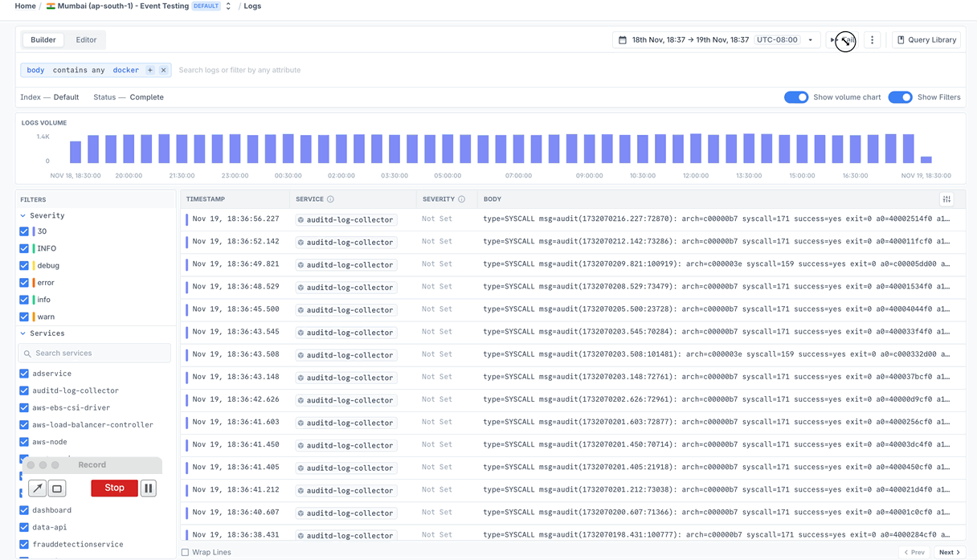Switch to the Editor tab
This screenshot has height=560, width=977.
click(x=86, y=39)
